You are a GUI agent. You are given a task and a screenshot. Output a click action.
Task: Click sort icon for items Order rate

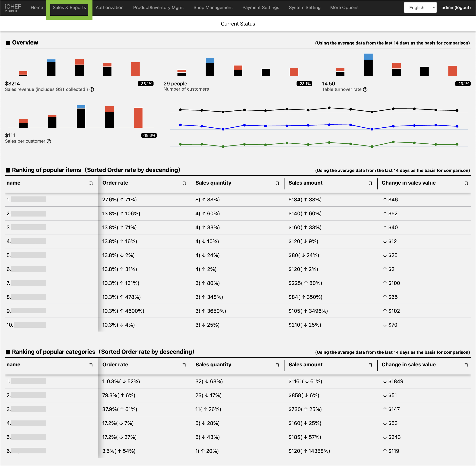click(x=184, y=183)
